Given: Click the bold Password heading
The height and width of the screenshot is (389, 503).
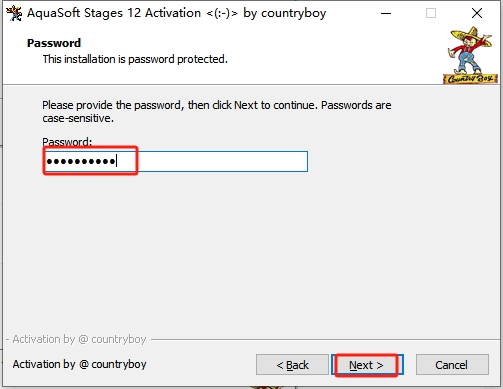Looking at the screenshot, I should point(54,43).
